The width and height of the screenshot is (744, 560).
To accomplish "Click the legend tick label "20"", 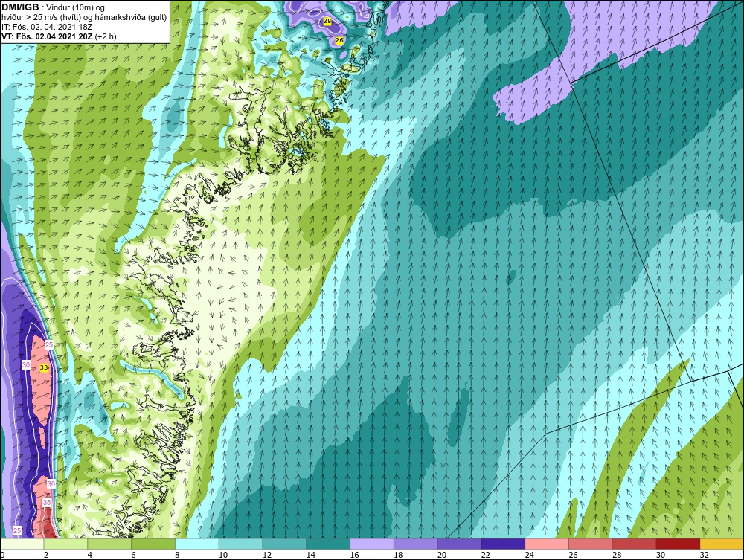I will pos(442,555).
